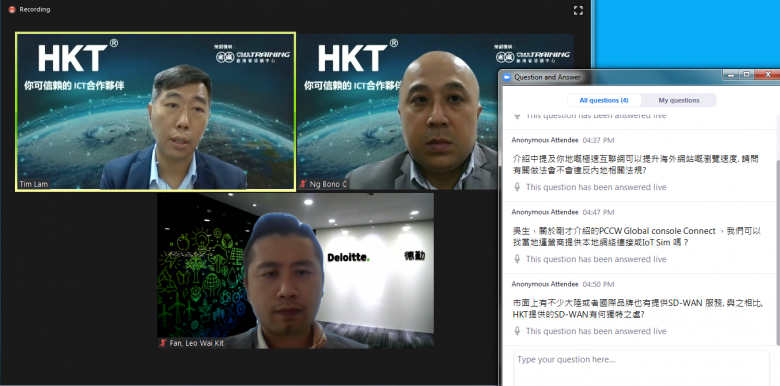This screenshot has width=780, height=386.
Task: Click the 04:50 PM timestamp
Action: tap(598, 284)
